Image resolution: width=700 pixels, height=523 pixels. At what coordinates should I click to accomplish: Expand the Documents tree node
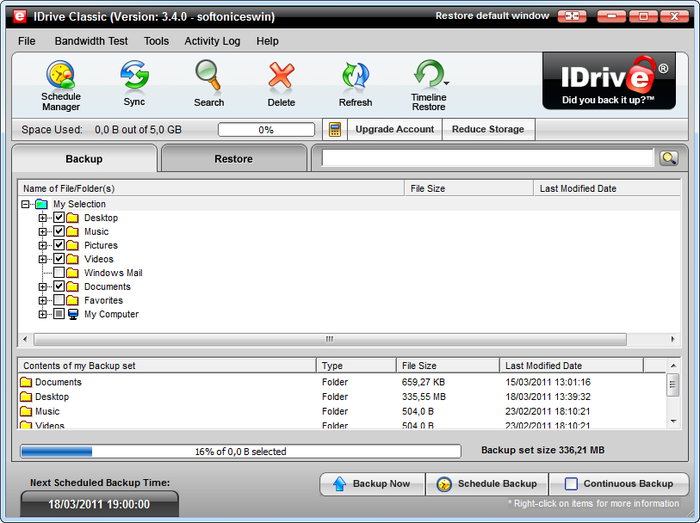(x=42, y=287)
